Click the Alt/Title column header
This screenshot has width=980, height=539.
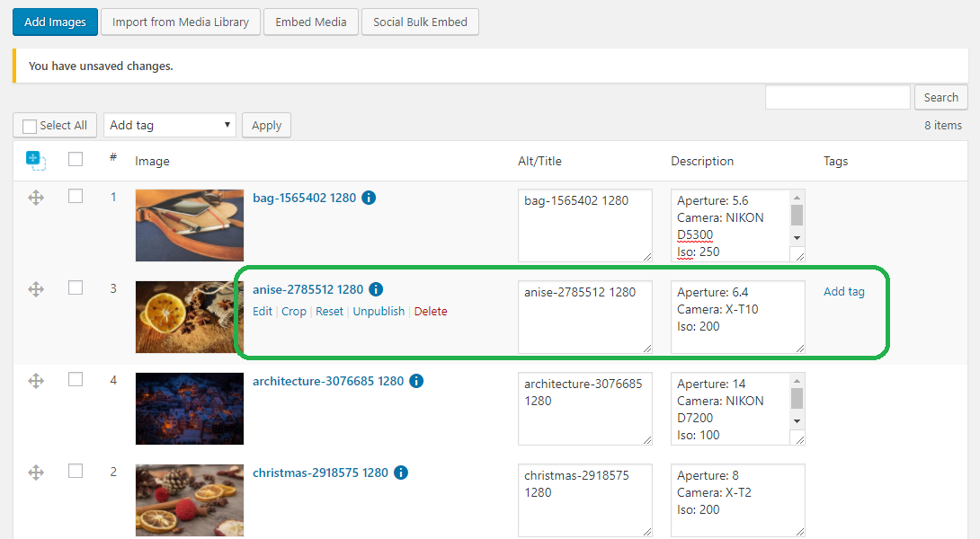[x=539, y=161]
